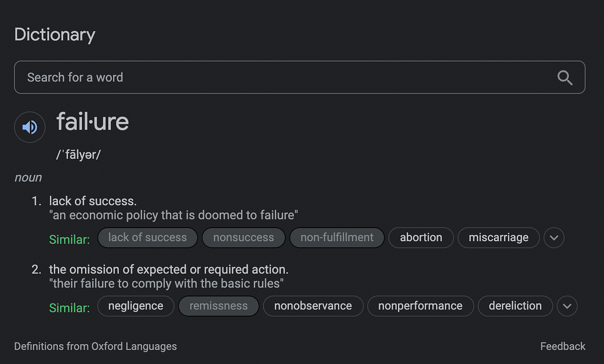The image size is (604, 364).
Task: Select the "abortion" synonym chip
Action: (x=421, y=238)
